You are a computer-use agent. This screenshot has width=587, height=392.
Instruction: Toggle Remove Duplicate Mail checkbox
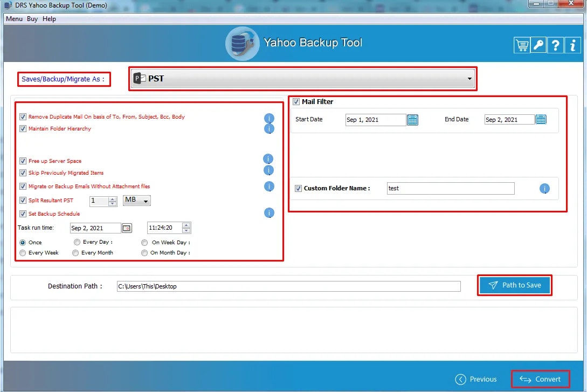pos(23,117)
